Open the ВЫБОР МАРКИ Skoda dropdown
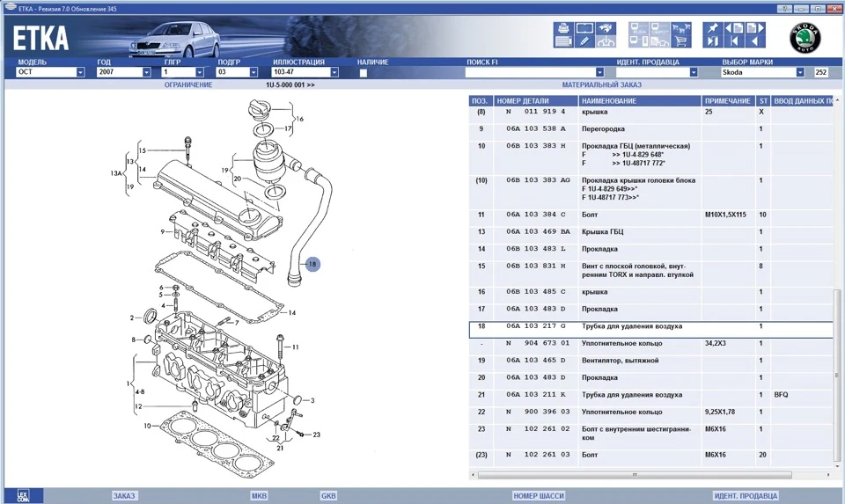 tap(800, 72)
